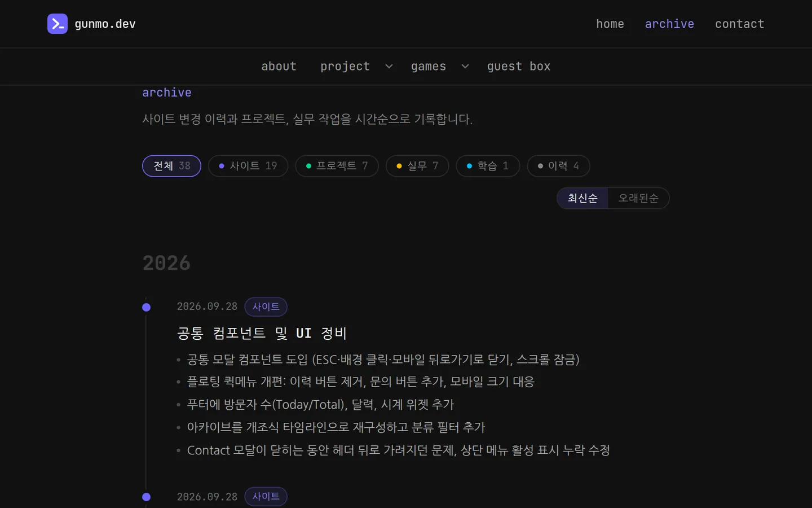Open the gunmo.dev site title link
The height and width of the screenshot is (508, 812).
click(x=105, y=24)
